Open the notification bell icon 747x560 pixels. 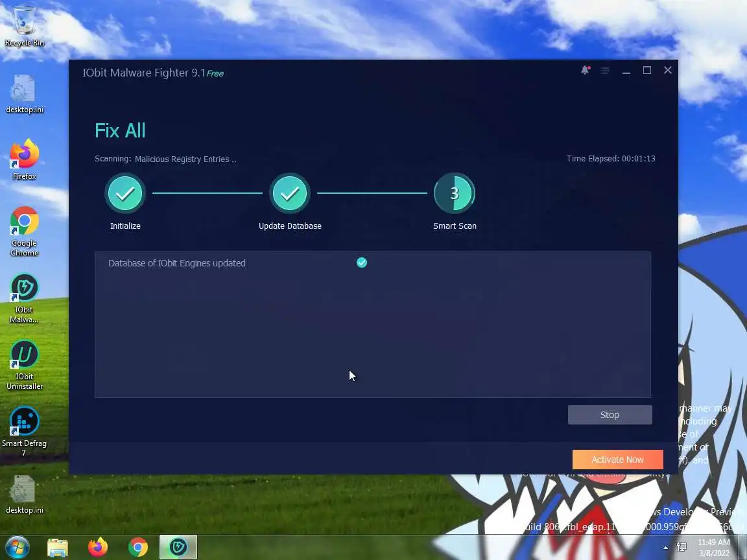coord(585,70)
